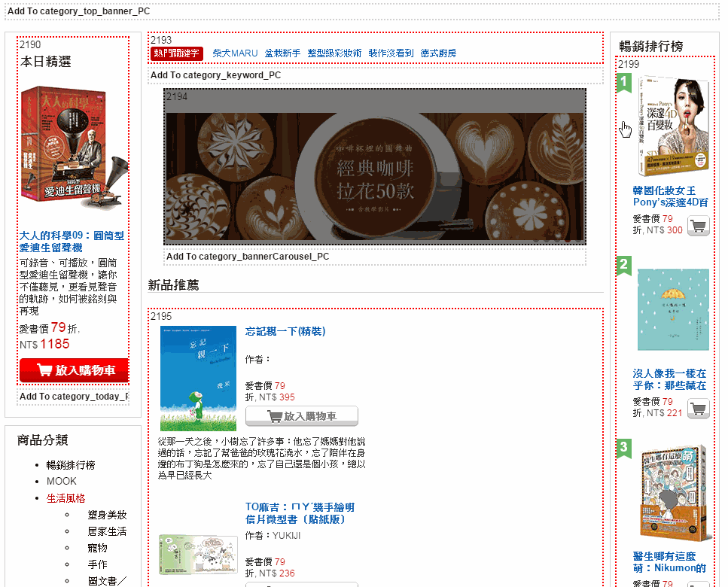Open 盆栽新手 keyword link
The width and height of the screenshot is (728, 587).
[x=282, y=53]
